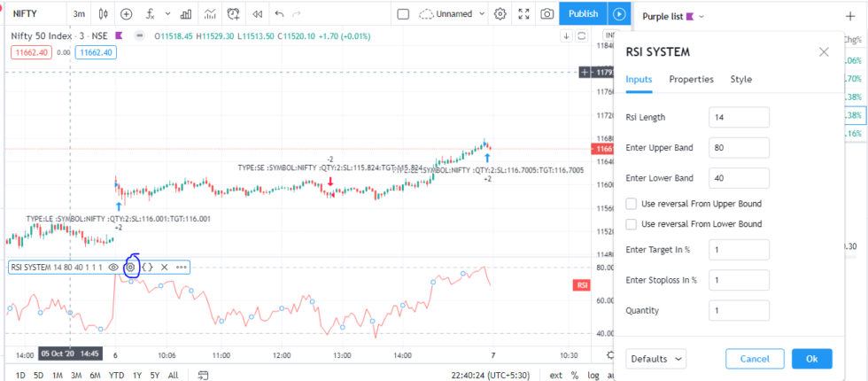Screen dimensions: 868x381
Task: Click the create alert clock icon
Action: (233, 14)
